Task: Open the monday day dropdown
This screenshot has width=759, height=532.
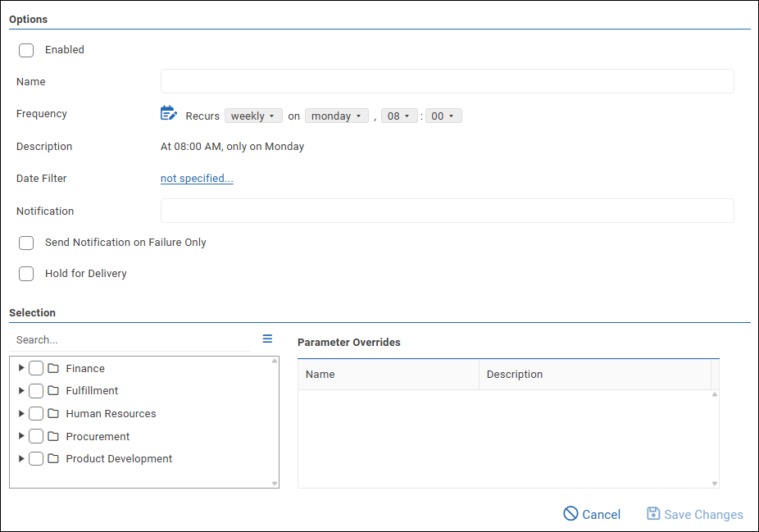Action: click(336, 116)
